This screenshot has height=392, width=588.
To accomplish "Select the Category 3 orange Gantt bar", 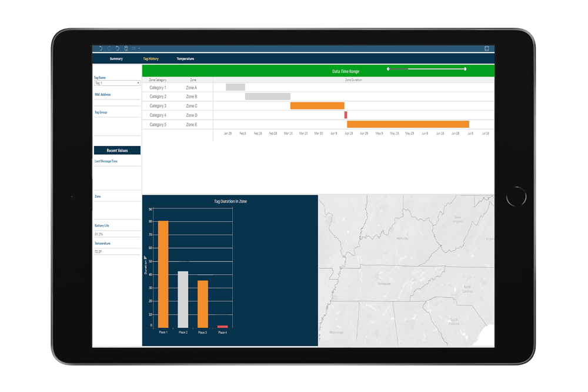I will 318,105.
